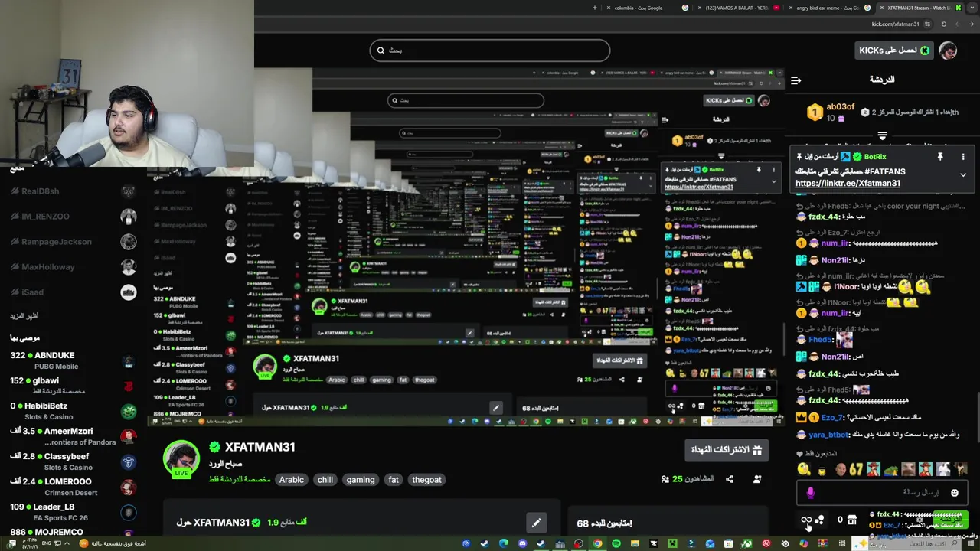Open the chat shop storefront icon
This screenshot has width=980, height=551.
click(x=852, y=520)
